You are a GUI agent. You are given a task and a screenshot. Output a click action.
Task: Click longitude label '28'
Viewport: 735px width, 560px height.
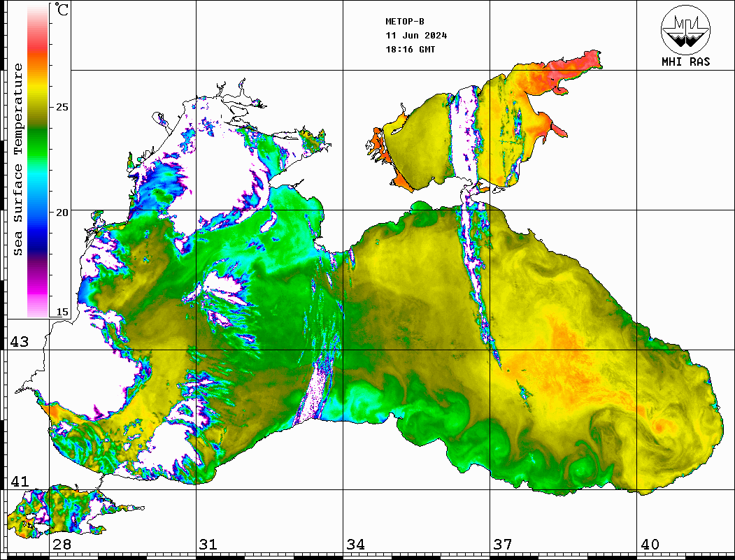click(x=62, y=545)
